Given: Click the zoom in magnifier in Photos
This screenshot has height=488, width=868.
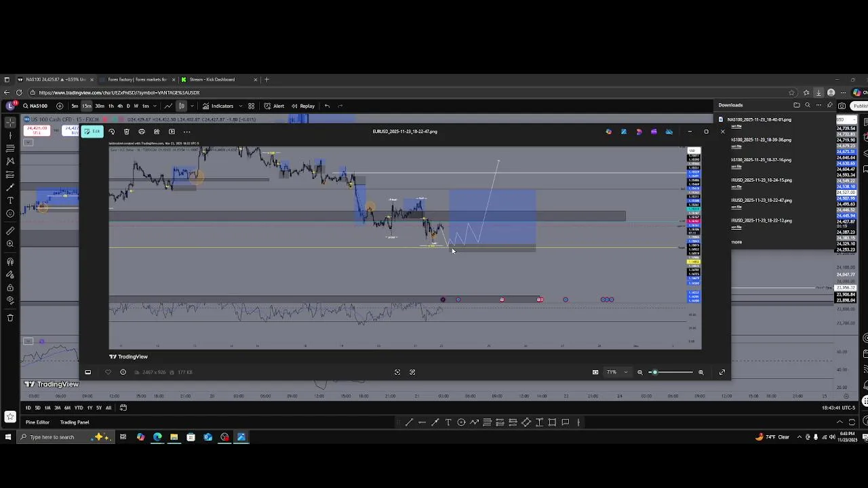Looking at the screenshot, I should click(x=701, y=372).
